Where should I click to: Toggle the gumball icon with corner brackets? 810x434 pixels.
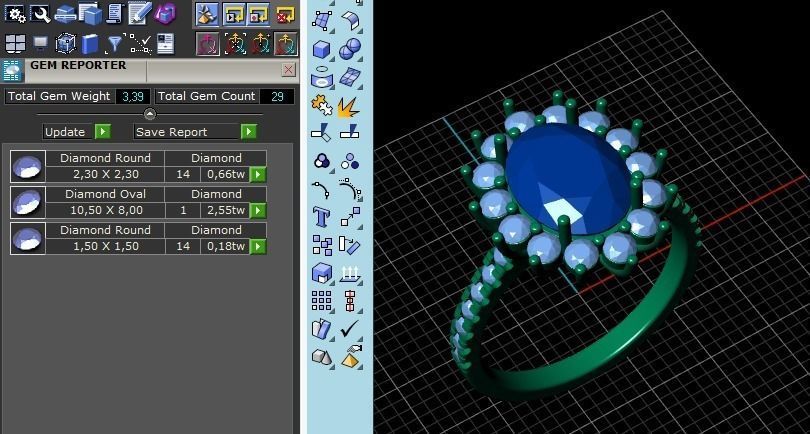[235, 44]
